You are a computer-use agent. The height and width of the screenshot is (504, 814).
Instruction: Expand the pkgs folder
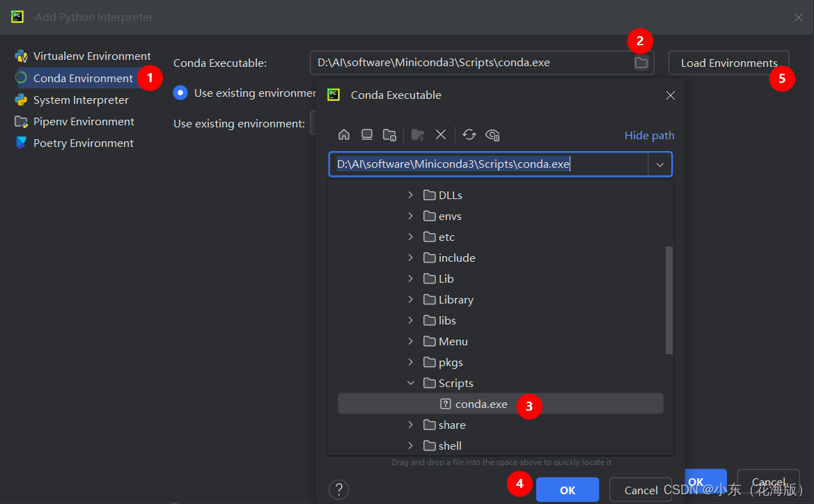pos(410,362)
